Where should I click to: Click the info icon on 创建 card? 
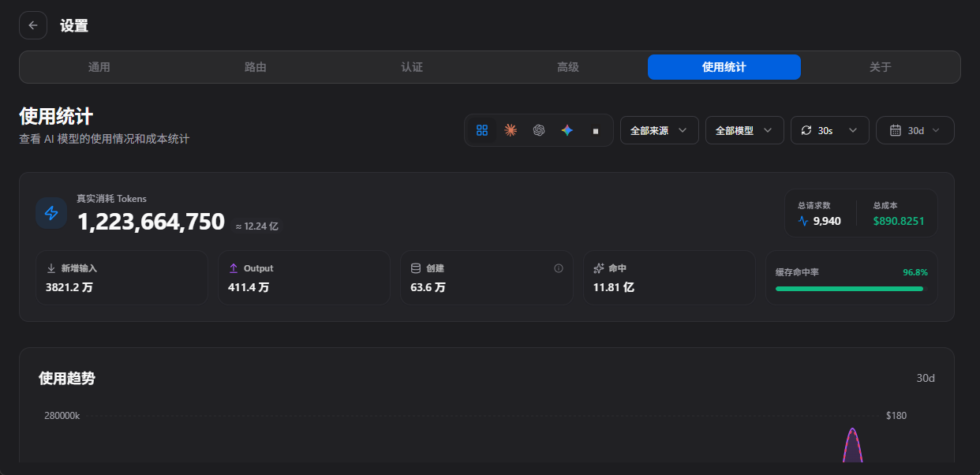(x=559, y=268)
